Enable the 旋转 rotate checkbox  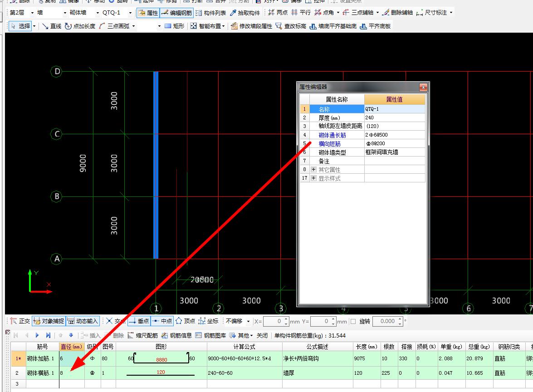[353, 321]
